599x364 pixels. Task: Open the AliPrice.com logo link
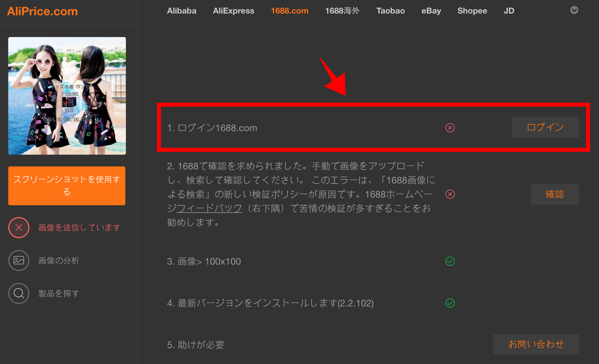coord(42,11)
